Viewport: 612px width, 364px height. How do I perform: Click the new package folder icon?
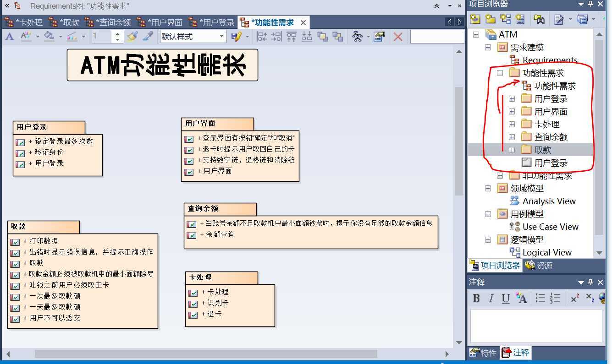491,19
